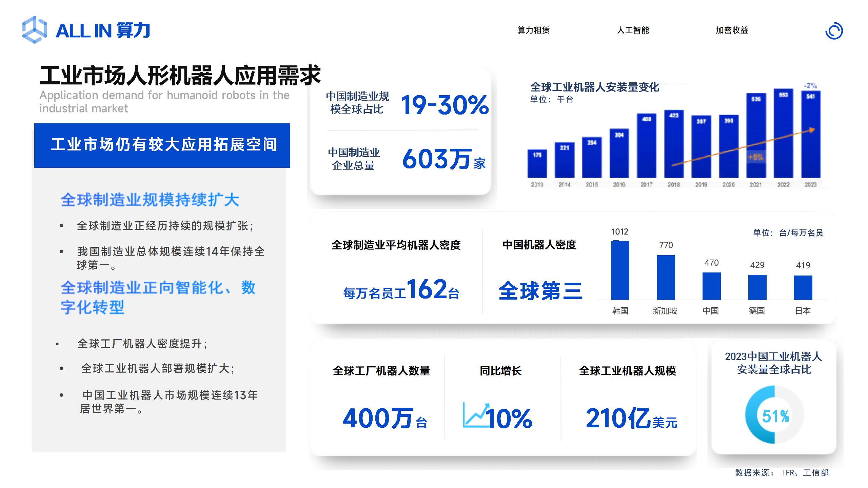Click the 数据来源 IFR、工信部 footnote

pos(782,473)
